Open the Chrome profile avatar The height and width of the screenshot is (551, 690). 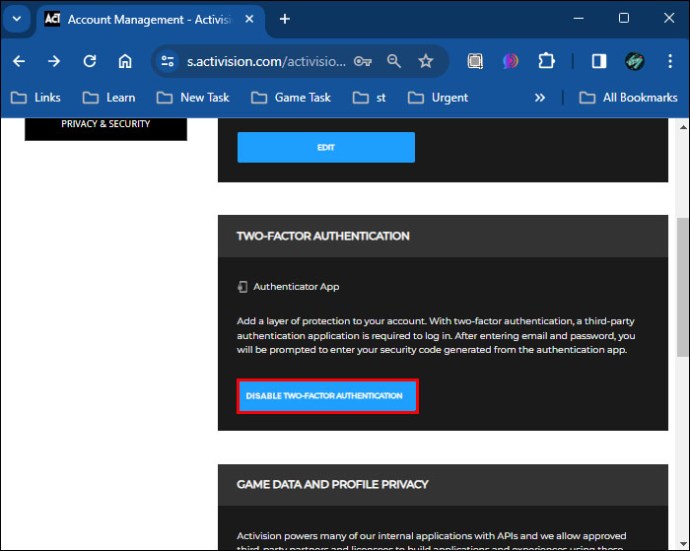coord(635,61)
